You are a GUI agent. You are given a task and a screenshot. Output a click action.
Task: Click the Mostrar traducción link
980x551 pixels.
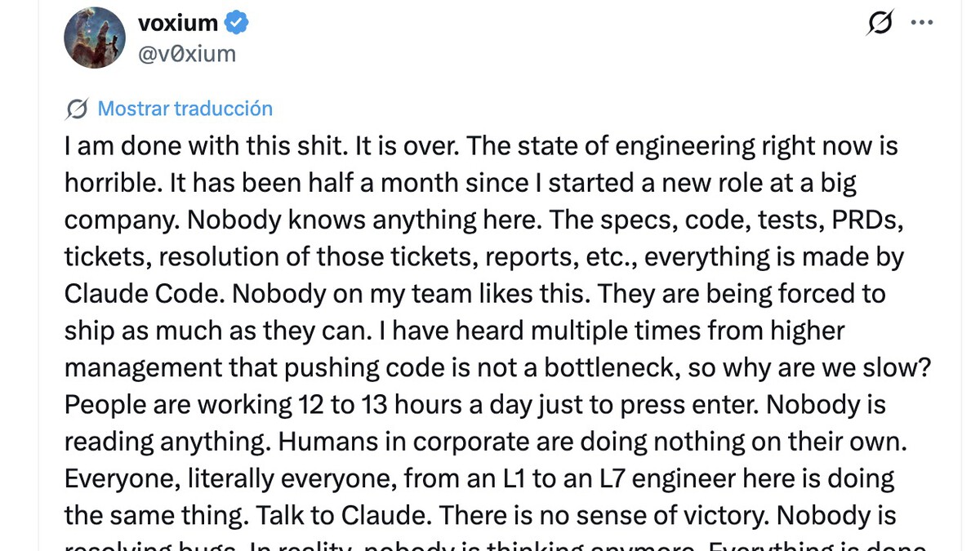pyautogui.click(x=185, y=109)
